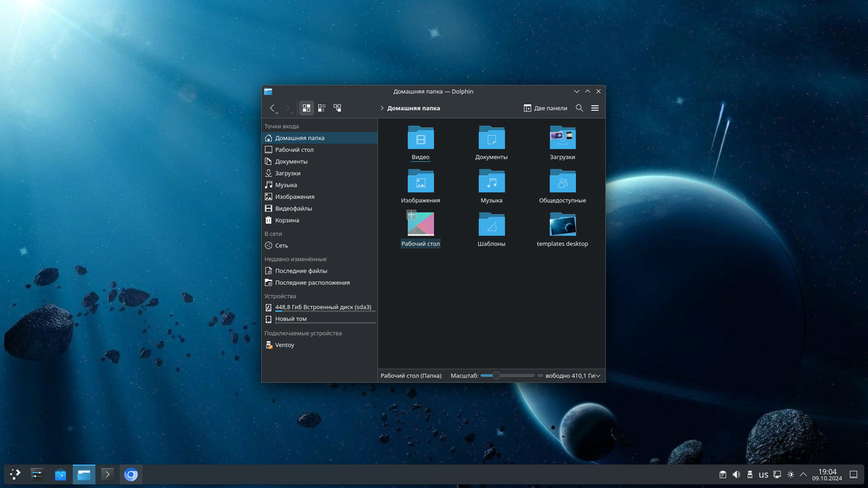Switch Dolphin to details tree view mode

tap(337, 108)
